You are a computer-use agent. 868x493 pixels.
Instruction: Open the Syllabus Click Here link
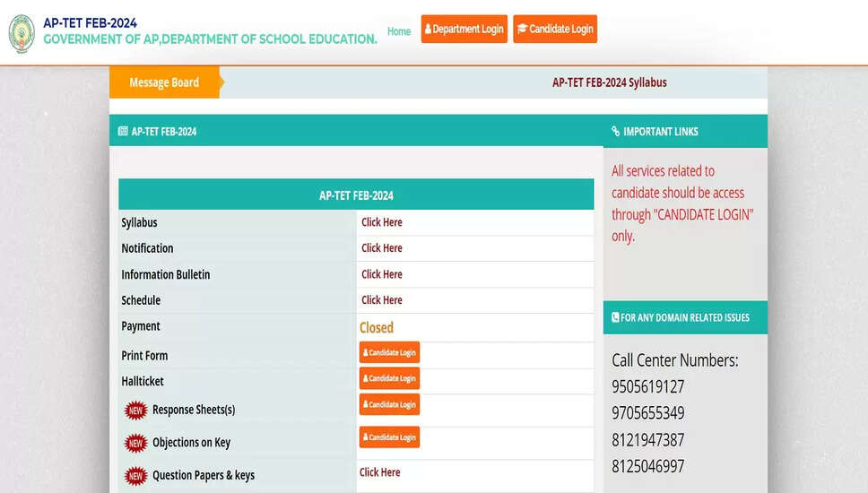pos(382,222)
